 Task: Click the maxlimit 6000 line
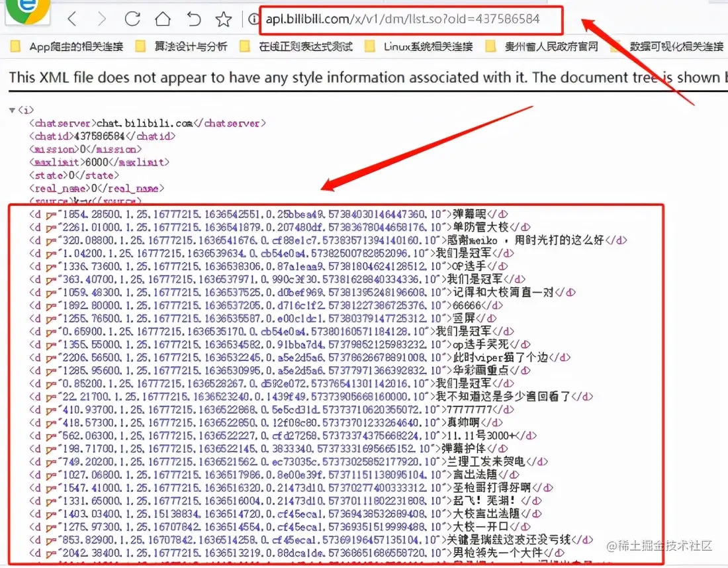99,162
